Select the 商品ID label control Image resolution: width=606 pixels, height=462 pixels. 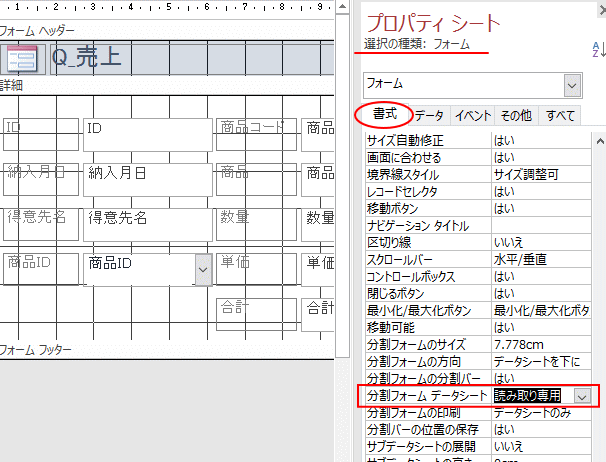(41, 269)
